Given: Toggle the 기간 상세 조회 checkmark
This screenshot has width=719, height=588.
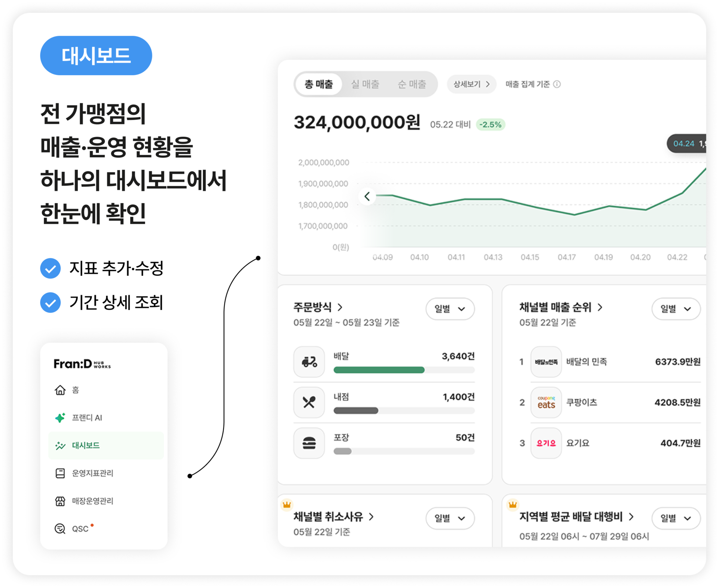Looking at the screenshot, I should point(51,302).
